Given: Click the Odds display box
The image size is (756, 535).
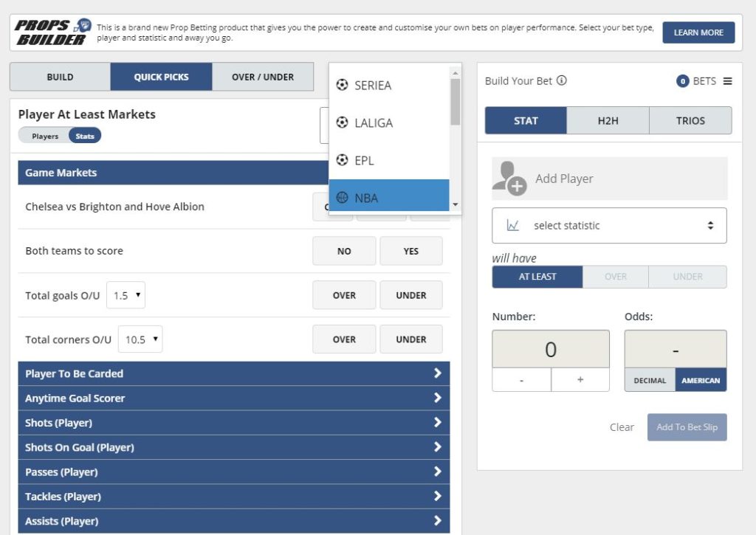Looking at the screenshot, I should coord(676,349).
